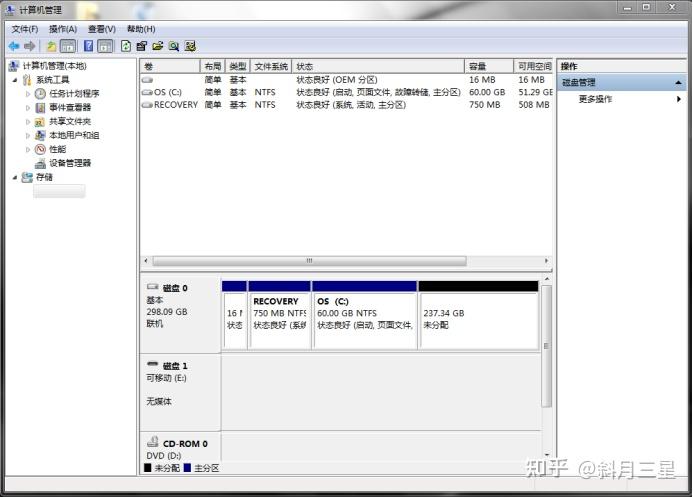Click the blue 主分区 legend swatch
Screen dimensions: 693x497
187,468
